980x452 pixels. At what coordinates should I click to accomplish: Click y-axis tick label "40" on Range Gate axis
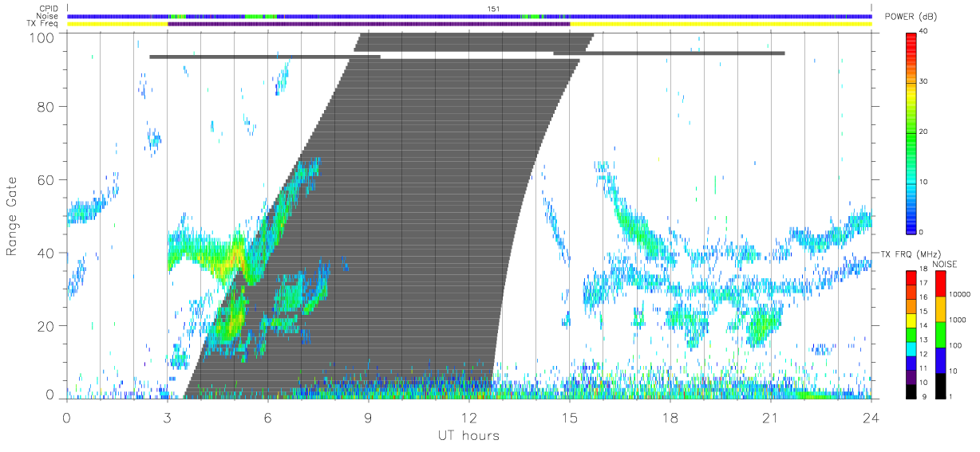[x=46, y=254]
